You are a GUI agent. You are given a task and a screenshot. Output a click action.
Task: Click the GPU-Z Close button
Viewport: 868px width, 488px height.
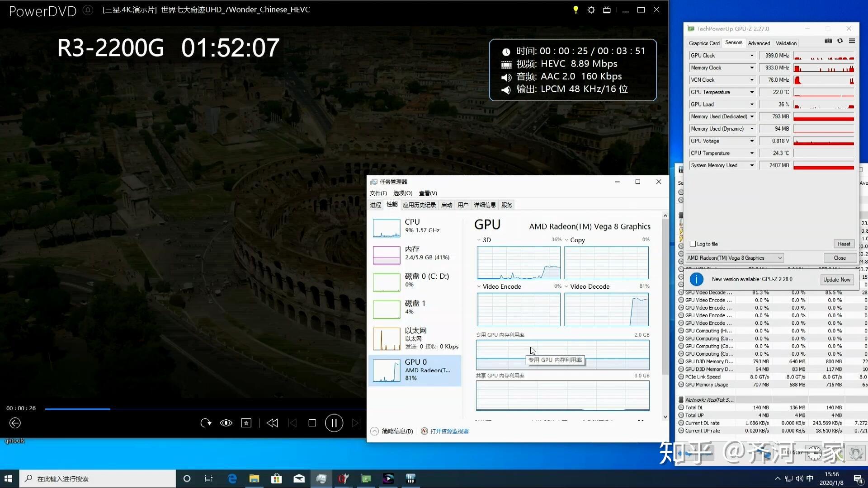pyautogui.click(x=840, y=258)
